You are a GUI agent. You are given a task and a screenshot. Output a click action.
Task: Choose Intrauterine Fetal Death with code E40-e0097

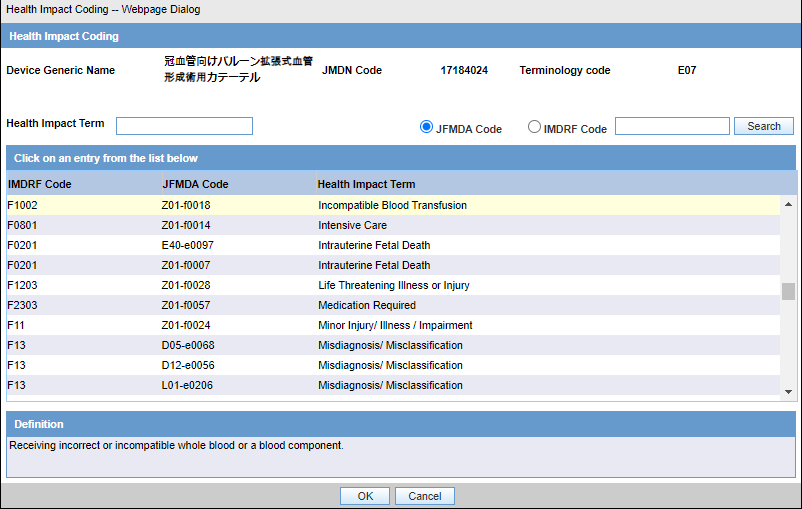393,245
